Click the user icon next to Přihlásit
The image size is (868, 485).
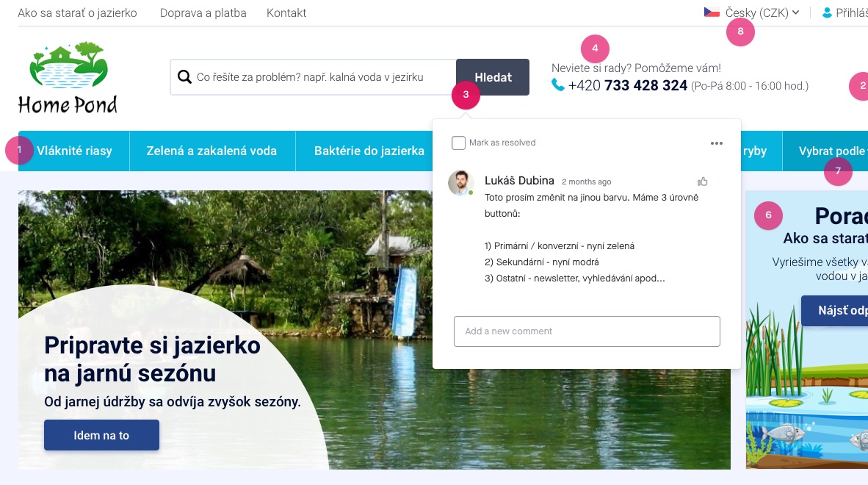[827, 12]
